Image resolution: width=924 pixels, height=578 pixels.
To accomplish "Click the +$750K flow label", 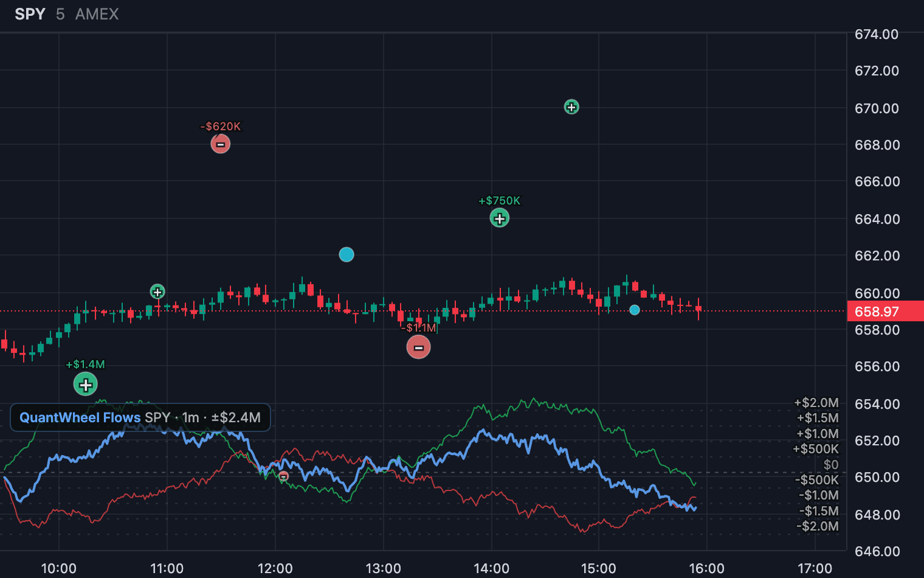I will pyautogui.click(x=500, y=201).
